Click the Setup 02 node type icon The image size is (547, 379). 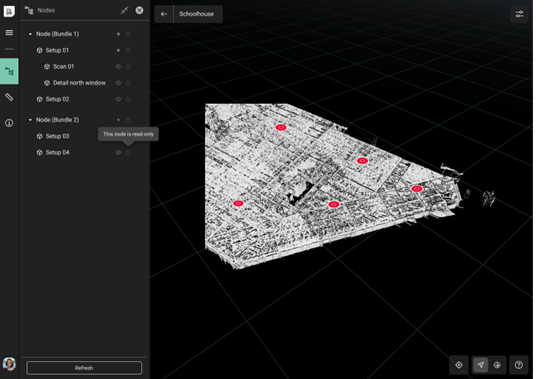[39, 99]
